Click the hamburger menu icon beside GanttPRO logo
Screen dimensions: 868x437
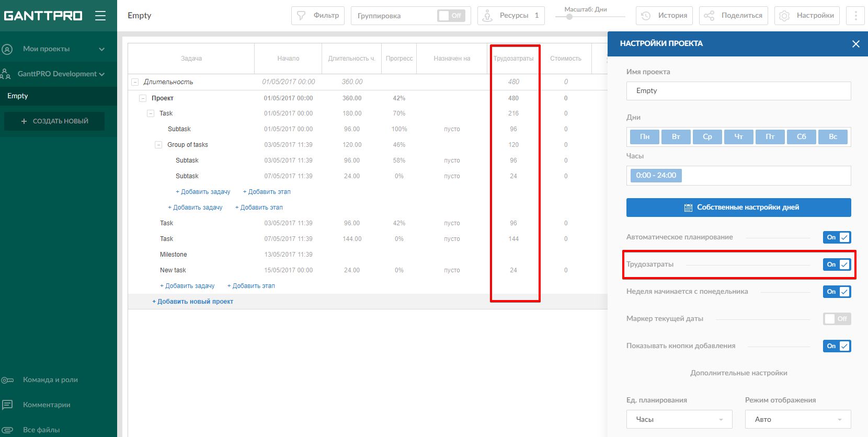(100, 16)
